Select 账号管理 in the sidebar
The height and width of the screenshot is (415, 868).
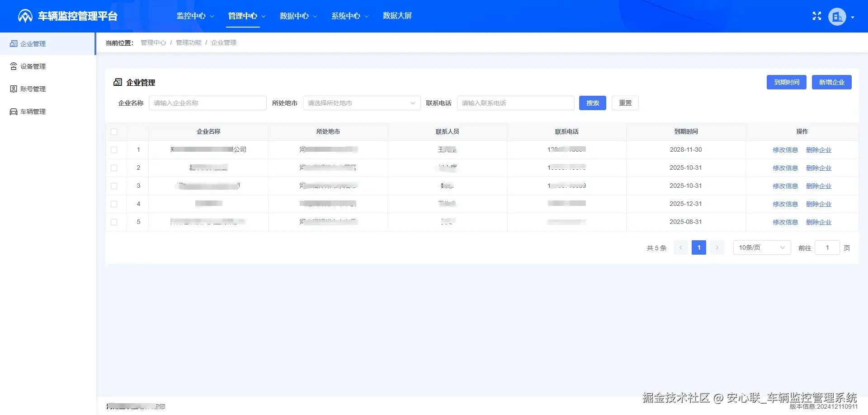[x=47, y=89]
